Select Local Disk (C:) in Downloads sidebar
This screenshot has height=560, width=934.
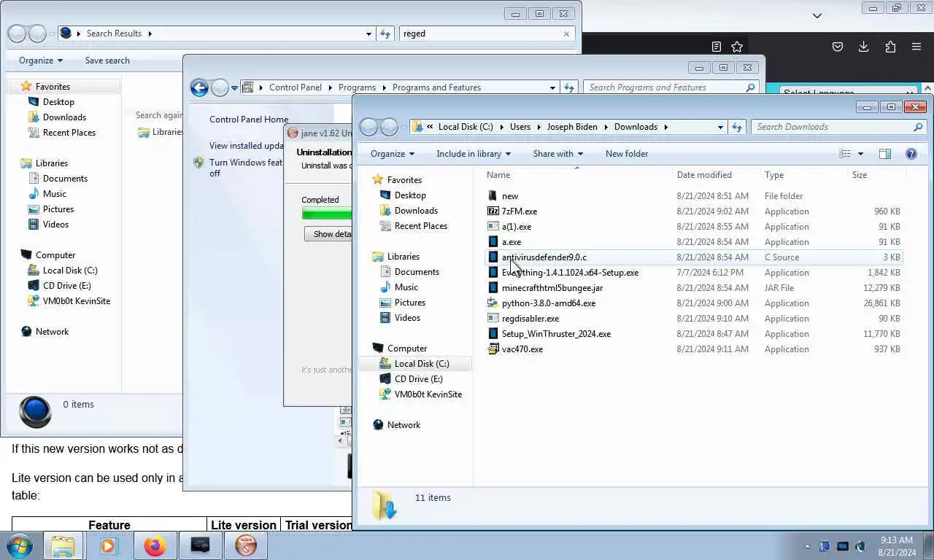[x=421, y=364]
